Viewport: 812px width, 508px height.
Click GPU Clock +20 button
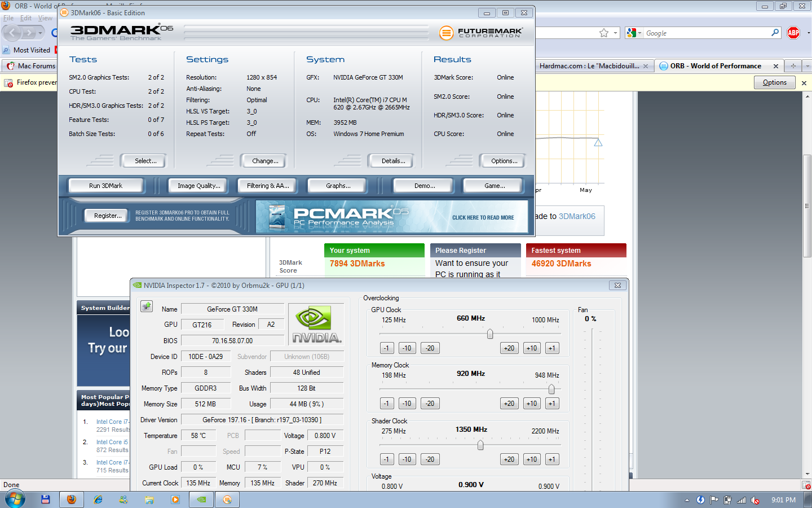[509, 348]
